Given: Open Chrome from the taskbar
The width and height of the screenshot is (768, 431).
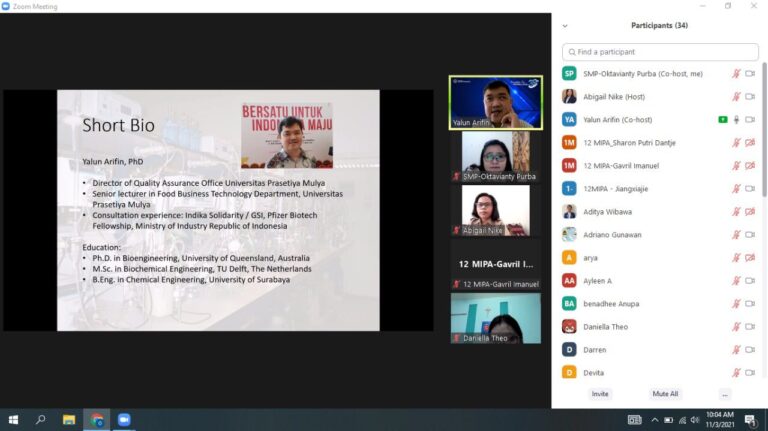Looking at the screenshot, I should coord(96,420).
